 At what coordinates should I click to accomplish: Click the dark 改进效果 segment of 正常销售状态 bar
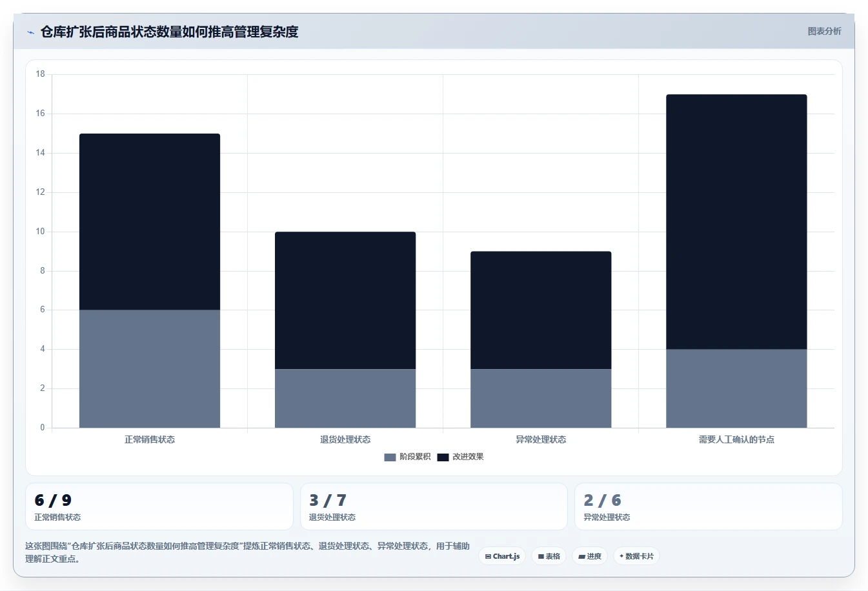150,222
